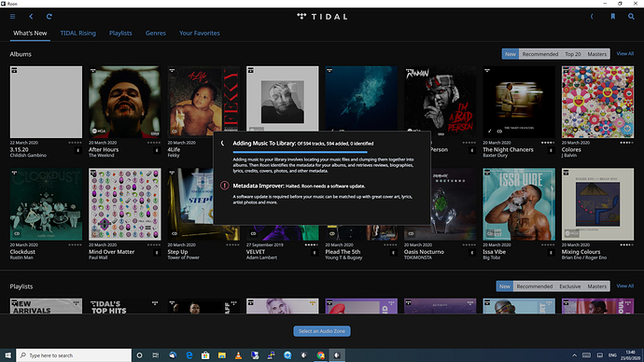Screen dimensions: 644x362
Task: Select the Exclusive filter for Playlists
Action: pos(570,286)
